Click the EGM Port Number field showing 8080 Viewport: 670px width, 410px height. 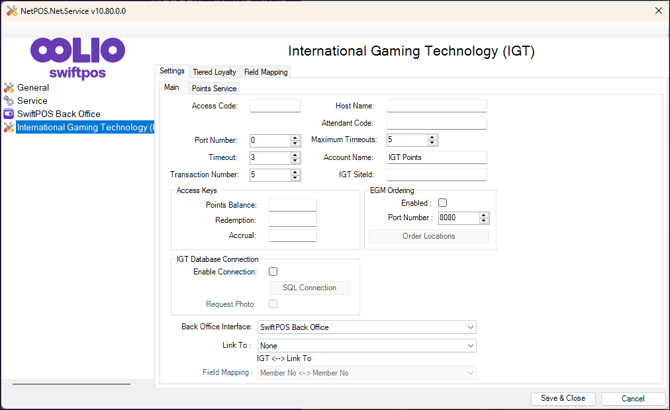pyautogui.click(x=458, y=218)
